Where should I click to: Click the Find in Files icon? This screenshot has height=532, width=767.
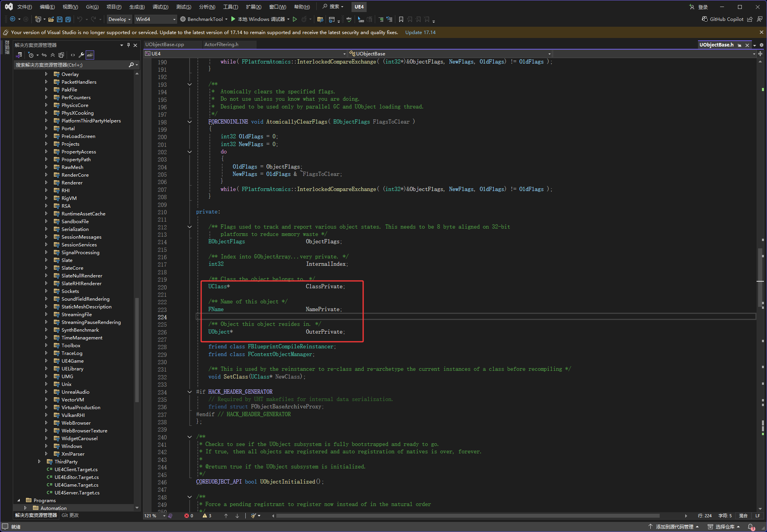tap(320, 19)
